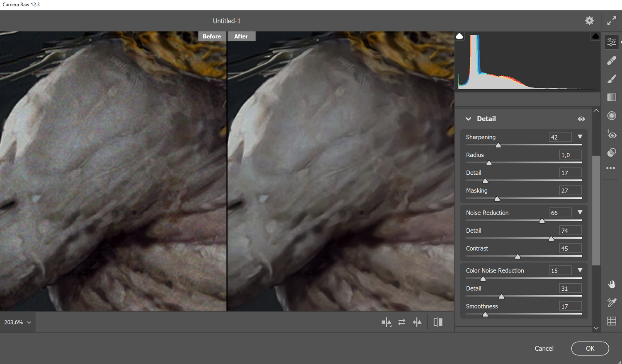622x364 pixels.
Task: Select the Hand tool
Action: click(x=611, y=284)
